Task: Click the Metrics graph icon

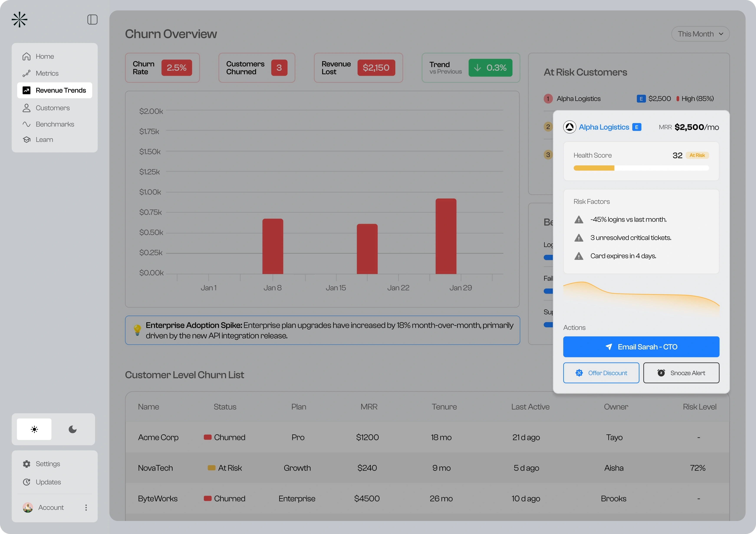Action: click(x=27, y=73)
